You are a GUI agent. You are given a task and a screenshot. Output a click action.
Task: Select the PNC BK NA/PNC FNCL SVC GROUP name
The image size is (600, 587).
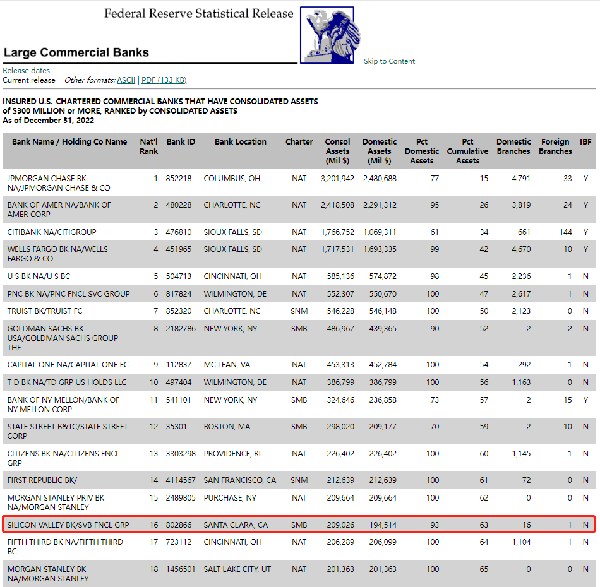68,294
